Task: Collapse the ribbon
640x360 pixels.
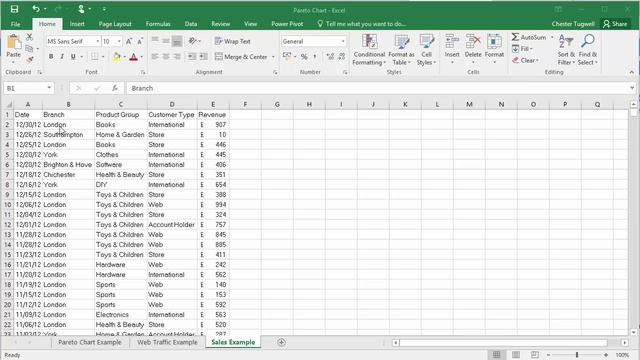Action: 631,72
